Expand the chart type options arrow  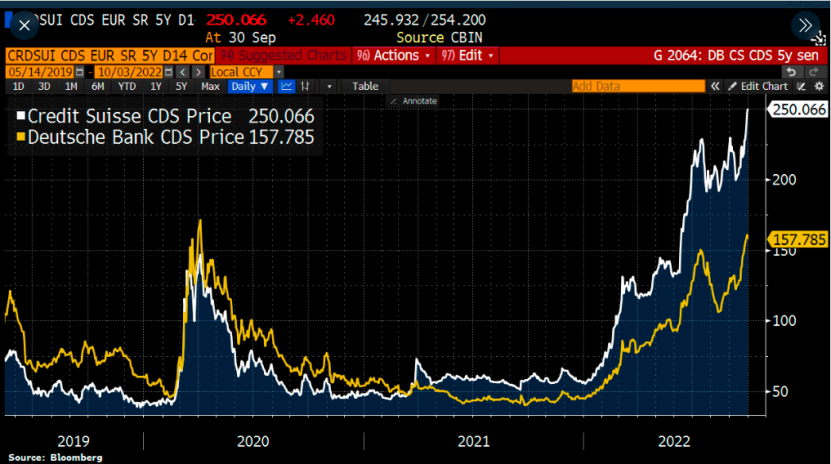click(x=329, y=86)
